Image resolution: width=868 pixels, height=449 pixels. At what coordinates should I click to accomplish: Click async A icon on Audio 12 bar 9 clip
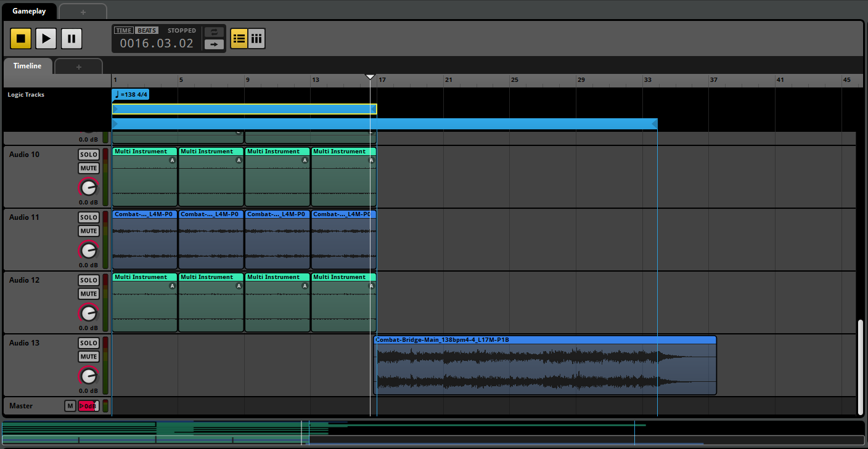point(305,286)
